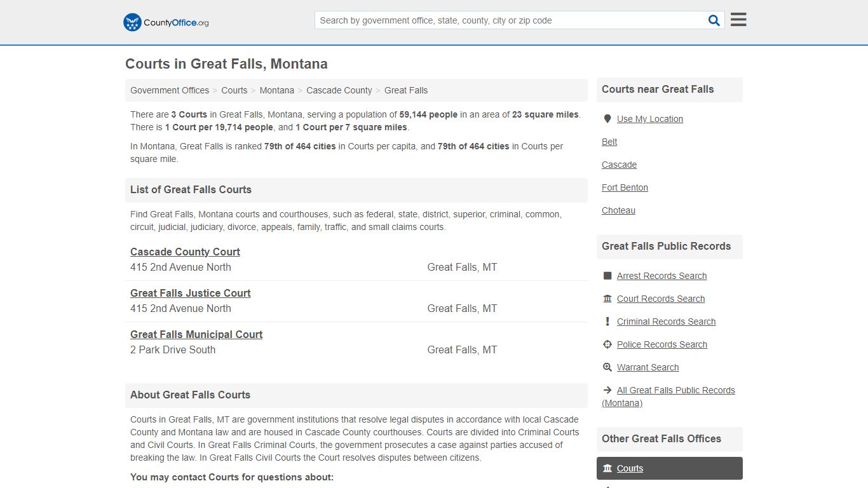Click 415 2nd Avenue North under Justice Court
868x488 pixels.
pos(180,308)
